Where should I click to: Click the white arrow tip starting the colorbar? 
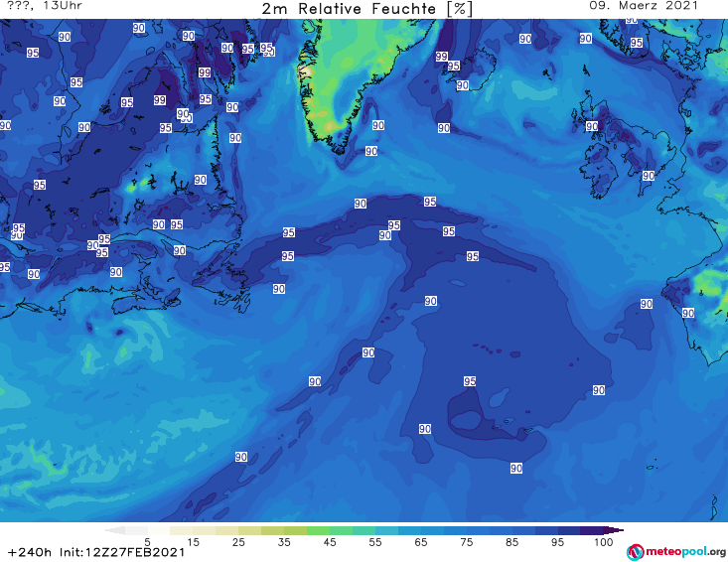tap(114, 530)
